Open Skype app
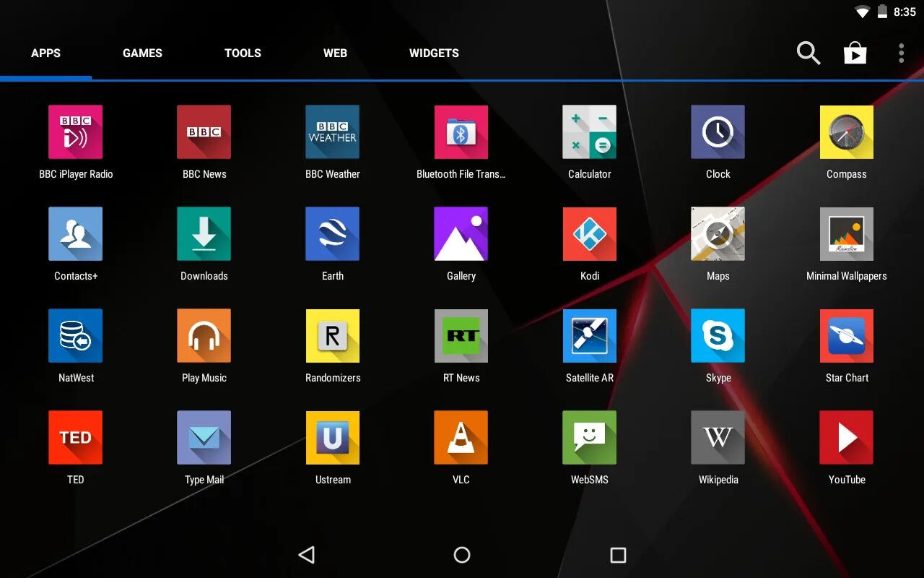Image resolution: width=924 pixels, height=578 pixels. pyautogui.click(x=718, y=336)
